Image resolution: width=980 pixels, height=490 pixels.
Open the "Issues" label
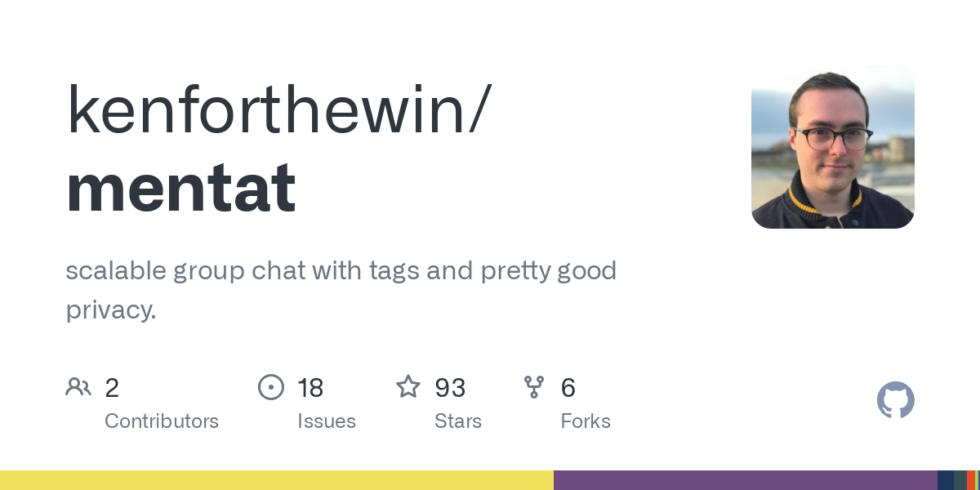click(327, 421)
